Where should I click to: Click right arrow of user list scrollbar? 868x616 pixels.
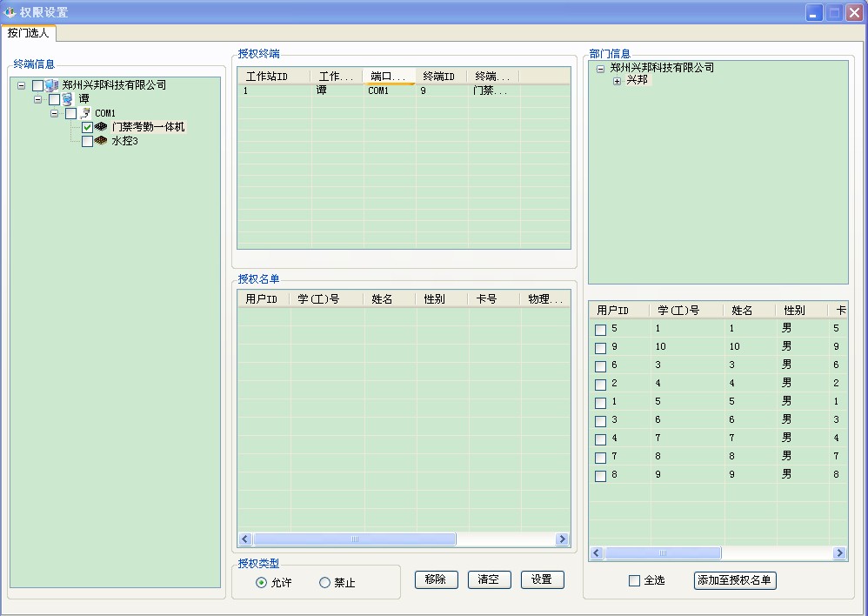pos(840,552)
